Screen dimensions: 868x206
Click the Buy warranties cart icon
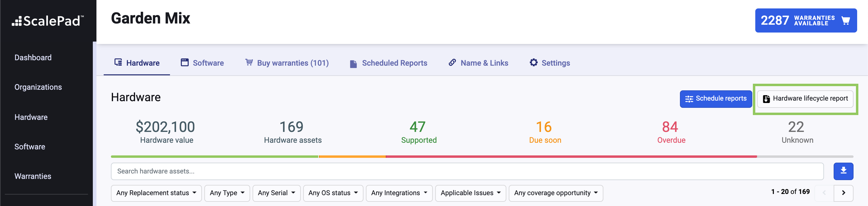point(249,62)
